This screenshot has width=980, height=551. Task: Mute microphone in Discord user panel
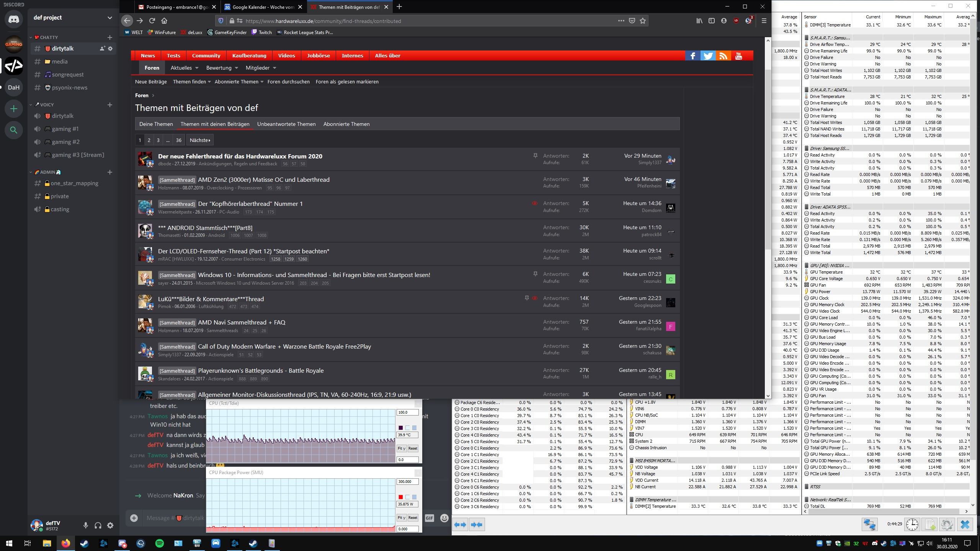pos(86,525)
